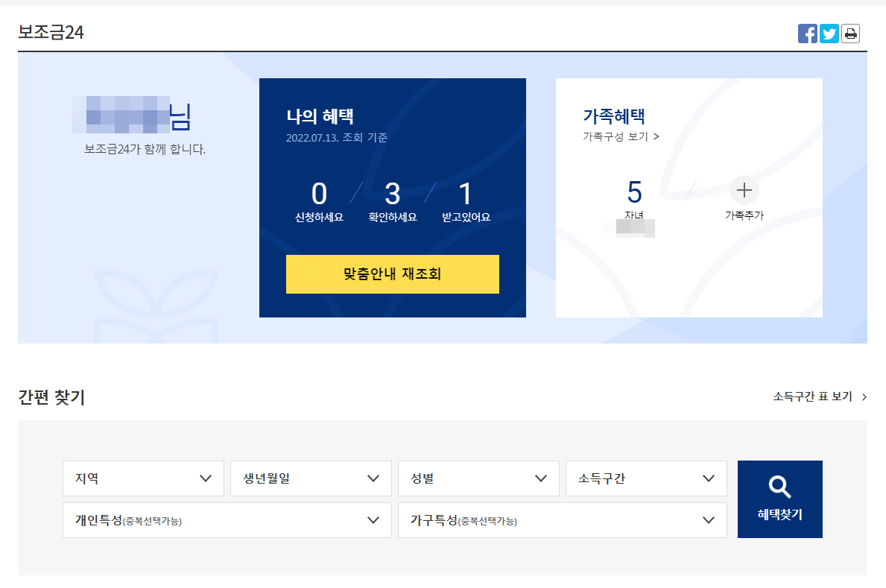
Task: Share page on Twitter icon
Action: click(x=829, y=34)
